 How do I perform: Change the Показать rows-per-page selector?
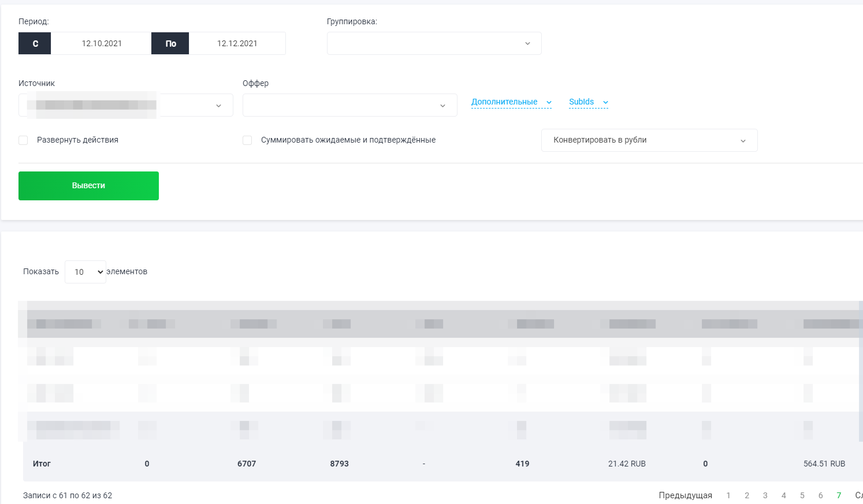click(85, 272)
